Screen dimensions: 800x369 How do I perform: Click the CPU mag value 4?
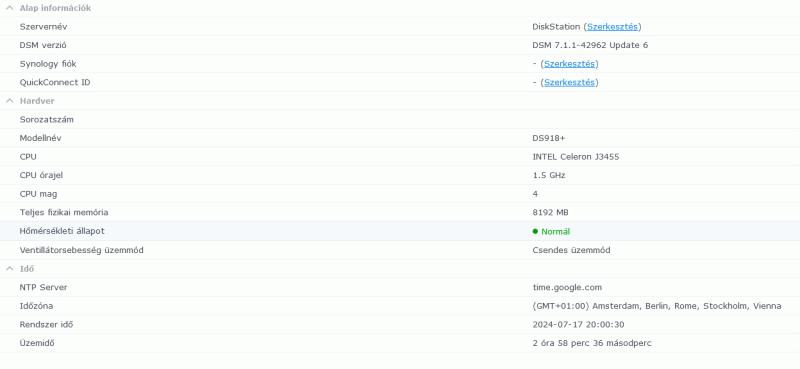535,194
